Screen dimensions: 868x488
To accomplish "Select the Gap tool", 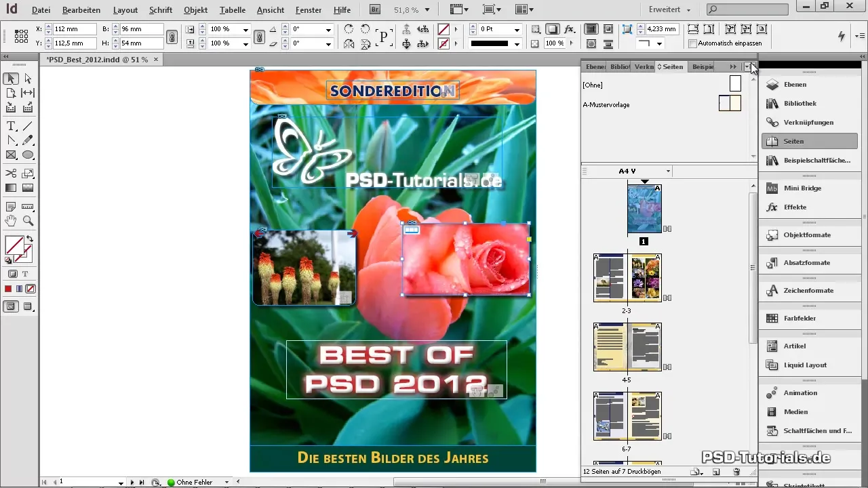I will click(x=28, y=93).
